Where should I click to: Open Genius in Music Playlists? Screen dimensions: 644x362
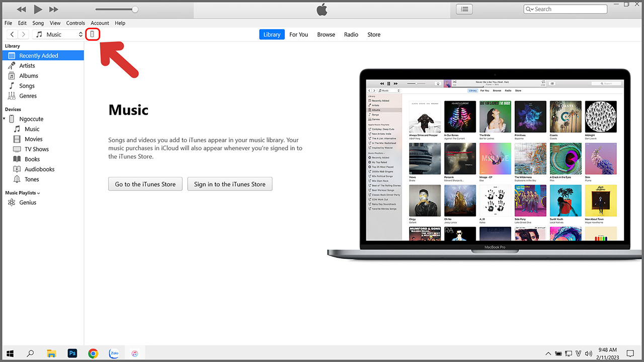(28, 203)
